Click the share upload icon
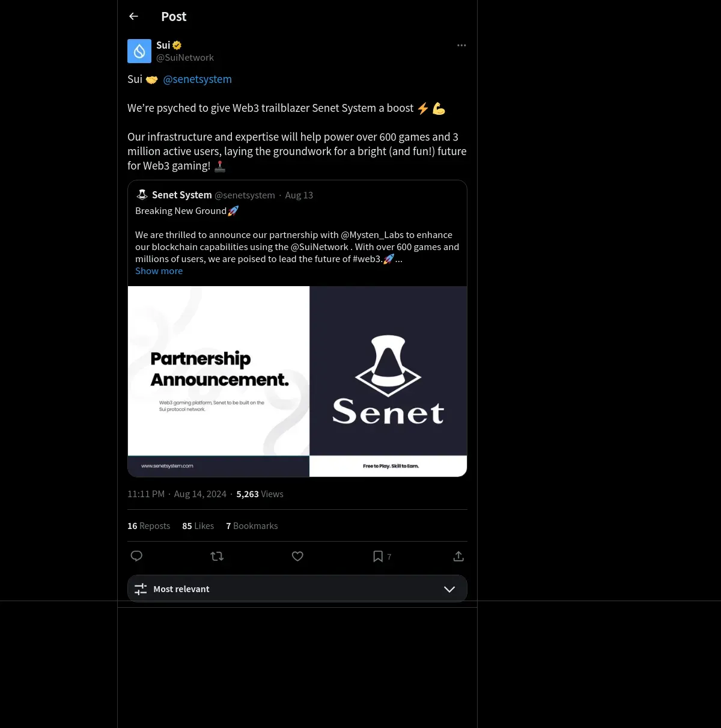 (458, 556)
